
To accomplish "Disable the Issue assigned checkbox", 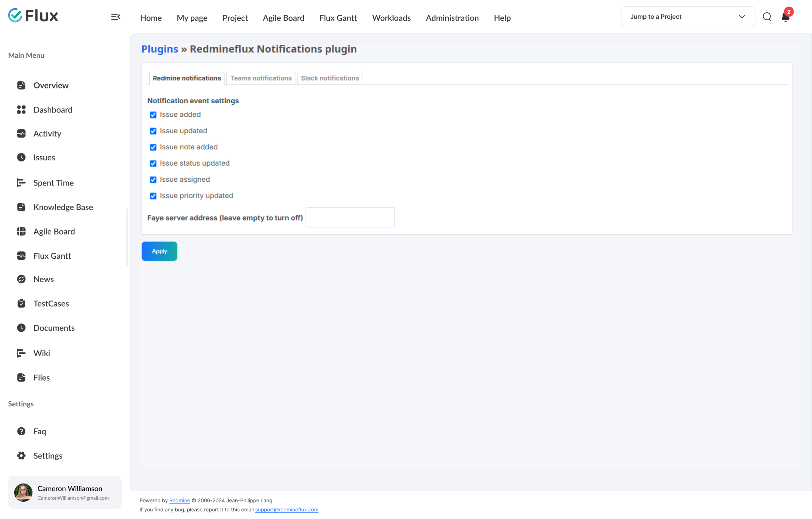I will coord(153,180).
